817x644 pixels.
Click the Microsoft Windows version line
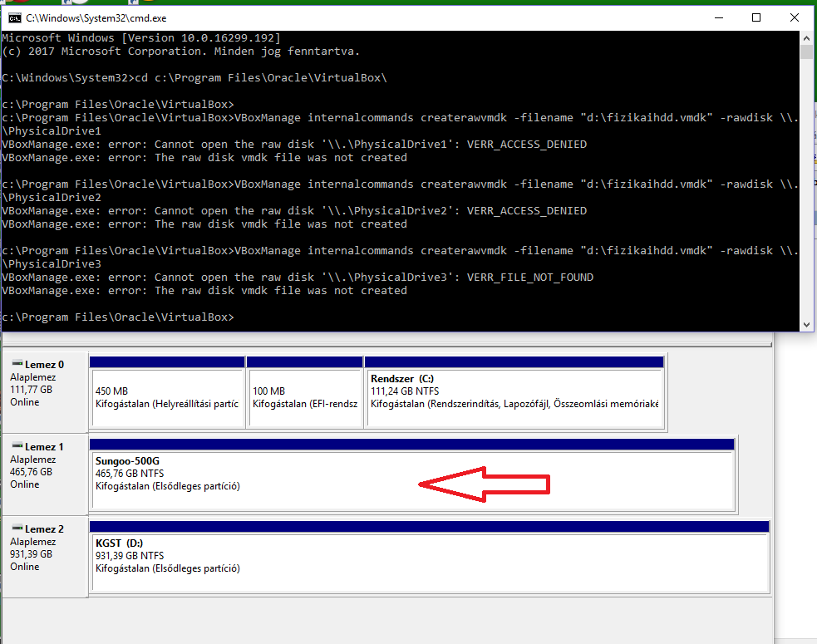141,38
